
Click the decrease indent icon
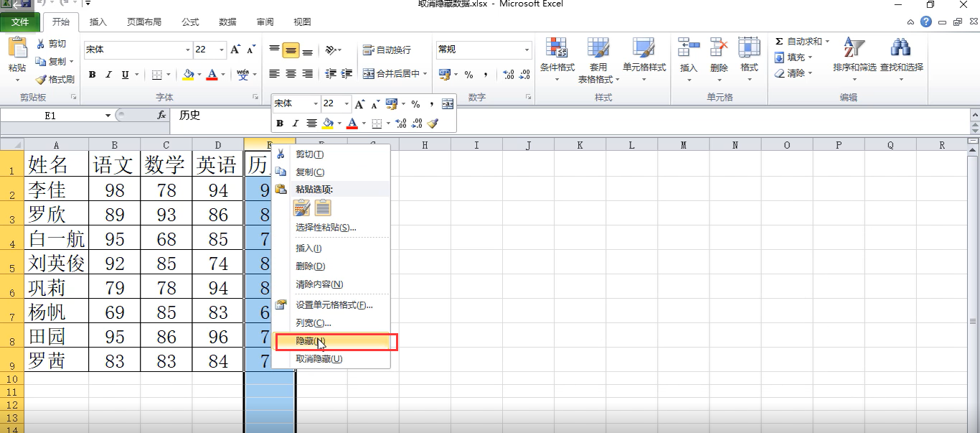pos(331,73)
